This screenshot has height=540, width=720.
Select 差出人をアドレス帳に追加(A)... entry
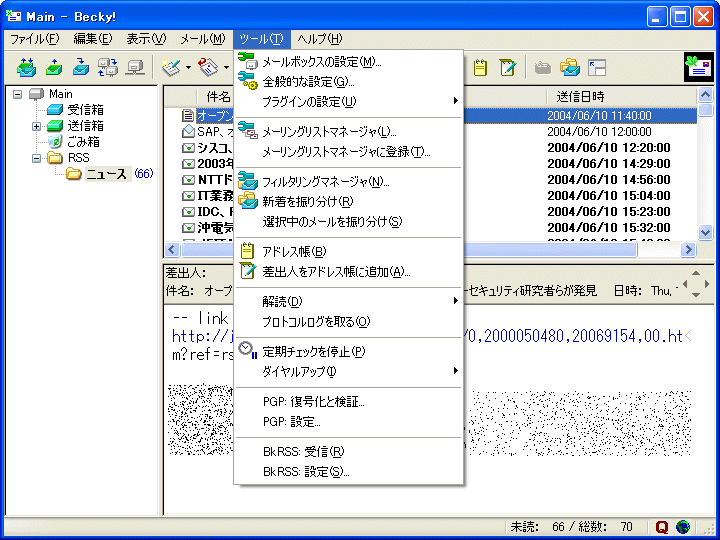[x=349, y=271]
